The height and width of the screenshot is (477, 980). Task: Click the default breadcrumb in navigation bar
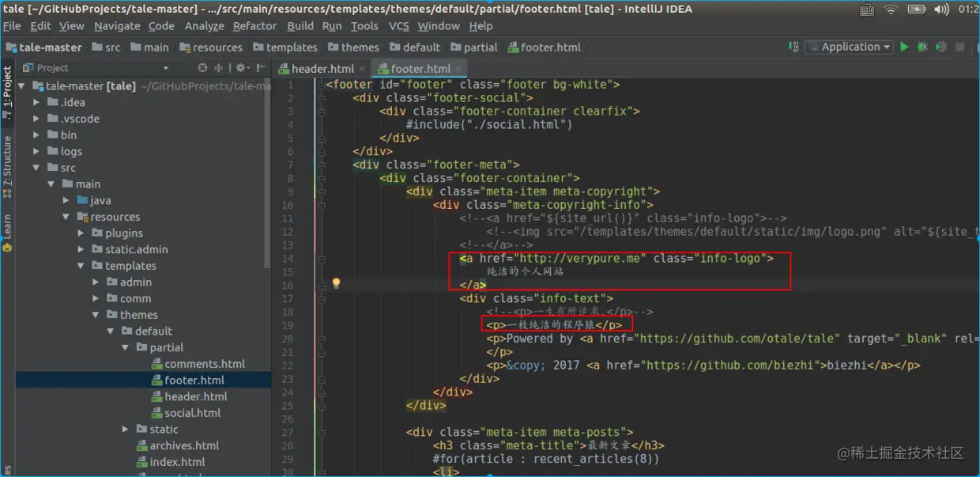(414, 47)
